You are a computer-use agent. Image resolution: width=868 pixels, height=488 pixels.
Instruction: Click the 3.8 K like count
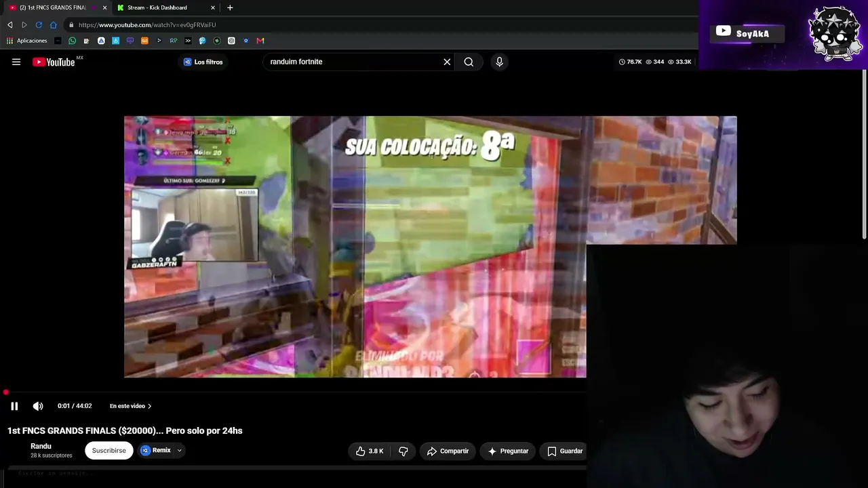[376, 451]
